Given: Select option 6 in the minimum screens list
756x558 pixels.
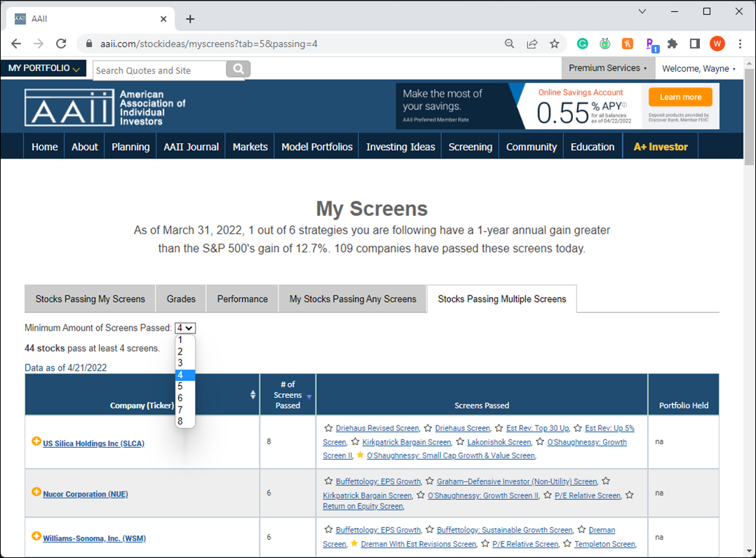Looking at the screenshot, I should click(180, 398).
